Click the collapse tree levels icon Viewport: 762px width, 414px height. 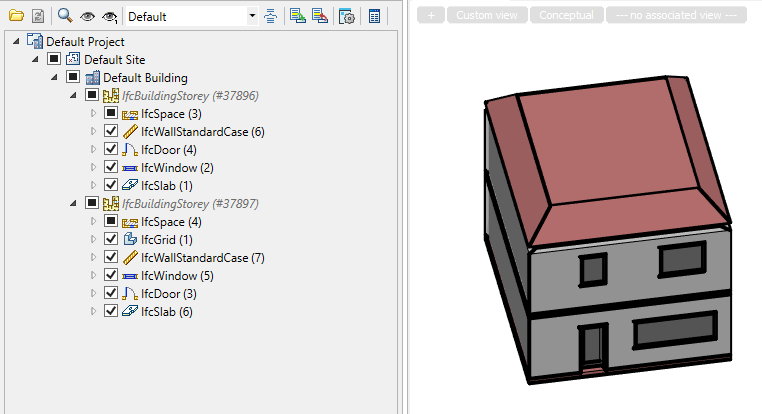270,16
